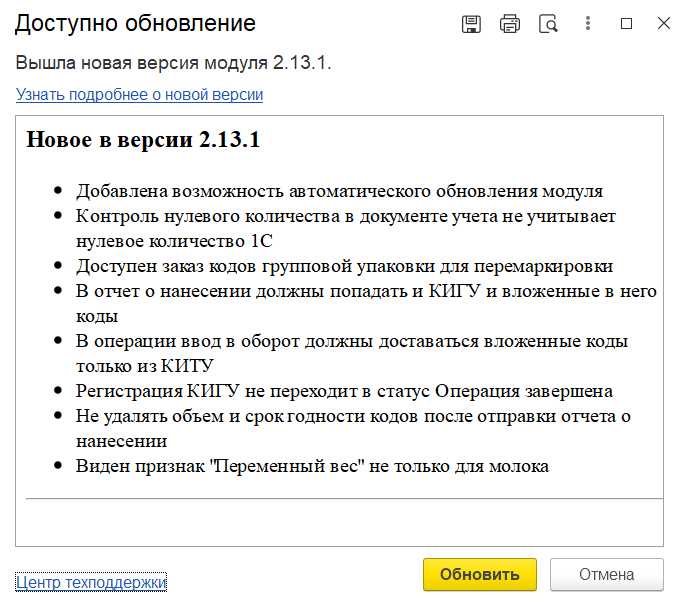
Task: Click the save (floppy disk) icon
Action: [x=471, y=24]
